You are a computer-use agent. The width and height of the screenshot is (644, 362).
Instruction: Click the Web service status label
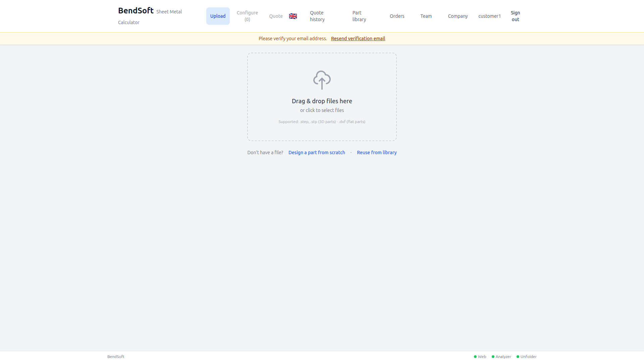482,357
